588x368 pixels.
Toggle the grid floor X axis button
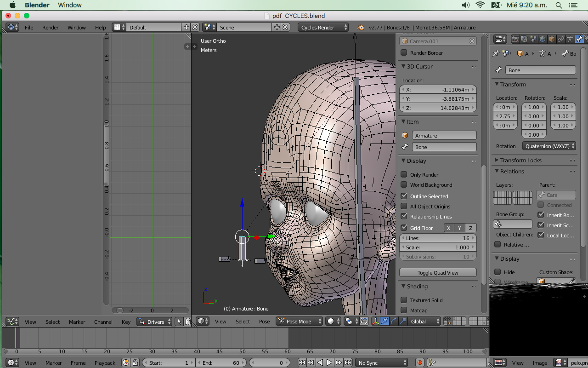(449, 228)
